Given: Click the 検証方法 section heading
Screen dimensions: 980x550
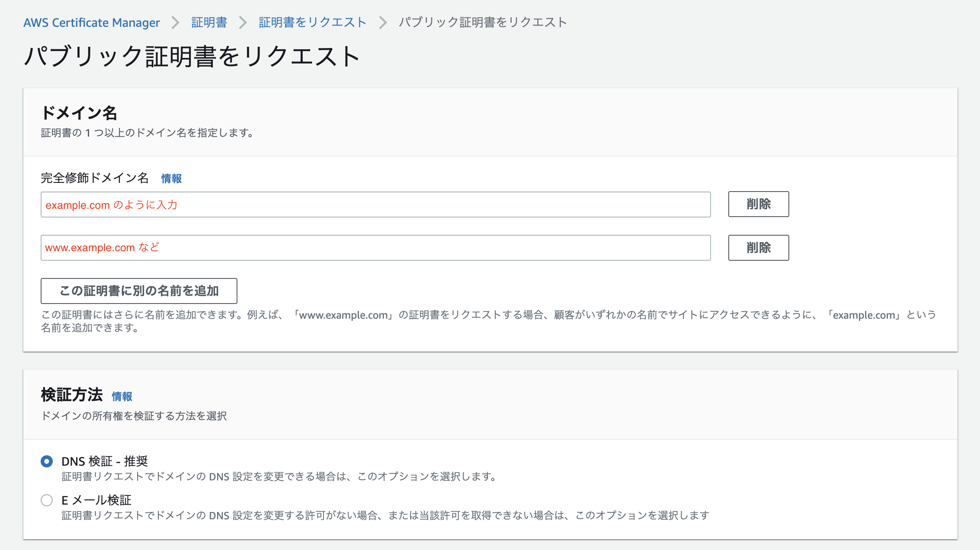Looking at the screenshot, I should pyautogui.click(x=72, y=395).
